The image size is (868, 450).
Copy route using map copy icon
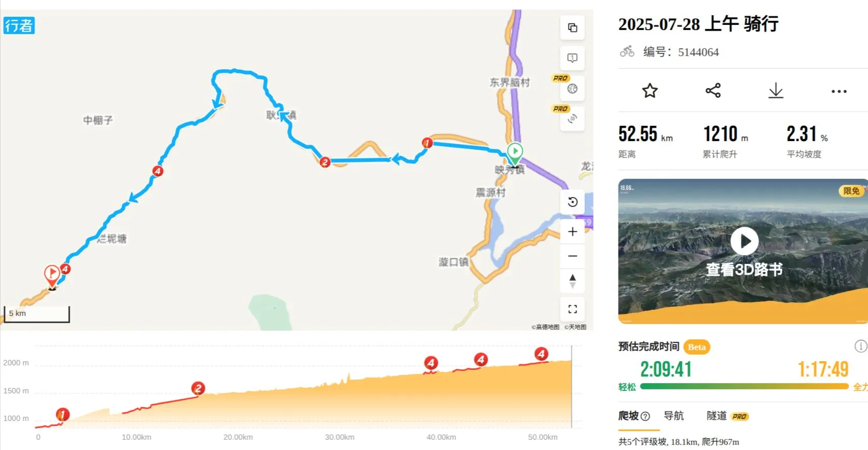pos(572,28)
